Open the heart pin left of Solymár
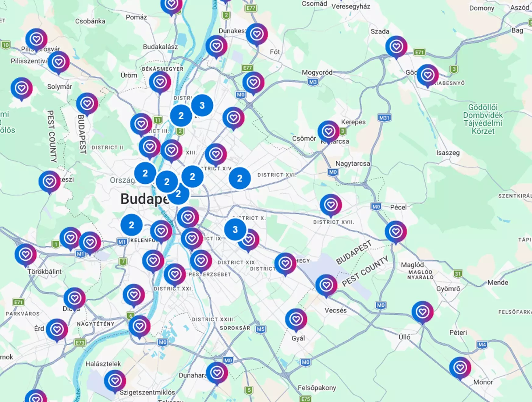Image resolution: width=532 pixels, height=402 pixels. (21, 89)
